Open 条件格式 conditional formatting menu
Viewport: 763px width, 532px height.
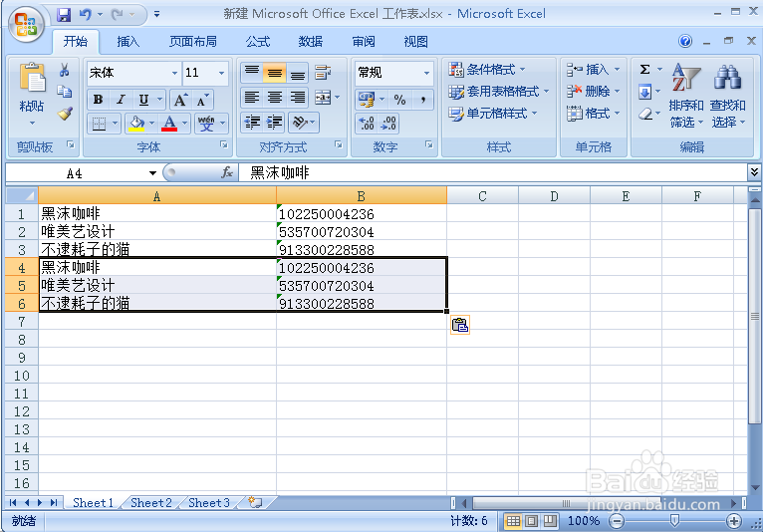(x=487, y=70)
